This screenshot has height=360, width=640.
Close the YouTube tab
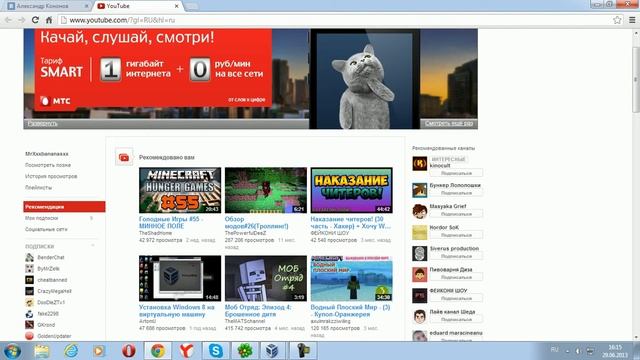tap(176, 6)
